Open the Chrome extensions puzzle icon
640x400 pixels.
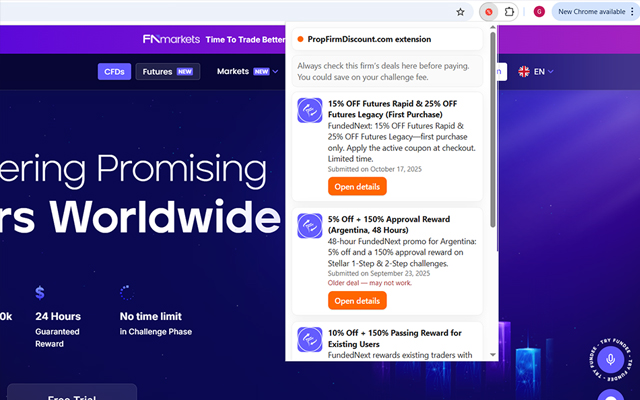[510, 12]
